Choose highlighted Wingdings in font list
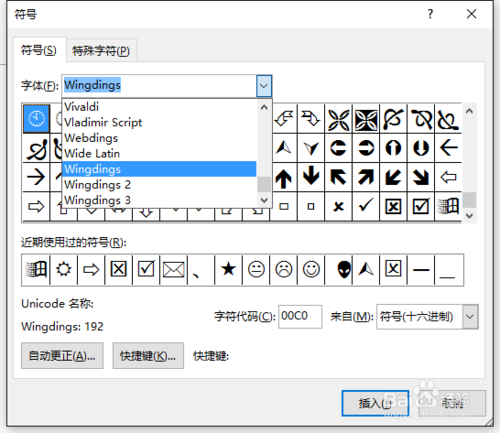The height and width of the screenshot is (433, 500). [x=159, y=169]
